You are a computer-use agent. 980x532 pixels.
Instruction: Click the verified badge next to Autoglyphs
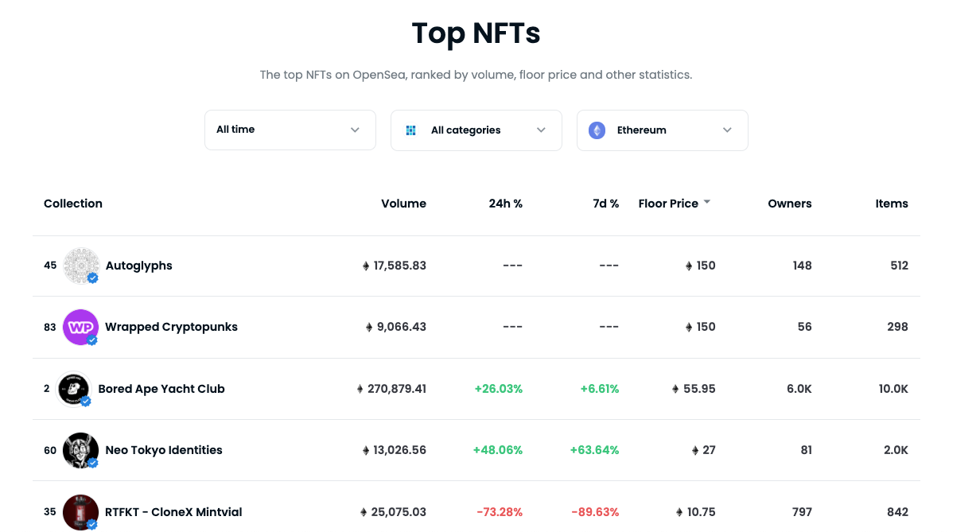[92, 278]
